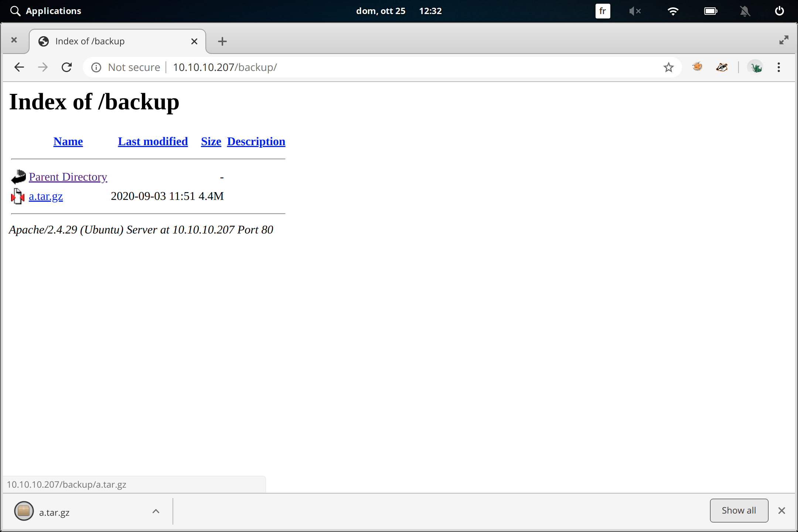
Task: Toggle fullscreen with the expand icon
Action: pos(784,40)
